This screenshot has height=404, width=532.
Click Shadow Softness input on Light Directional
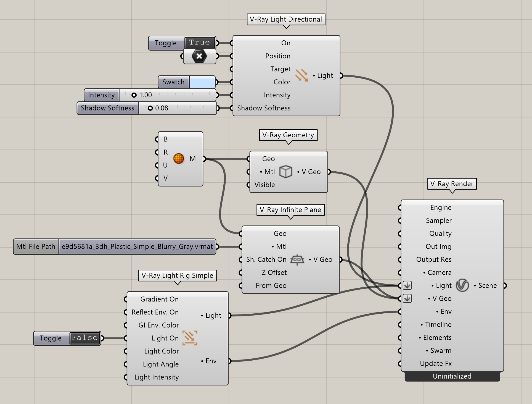click(x=264, y=108)
